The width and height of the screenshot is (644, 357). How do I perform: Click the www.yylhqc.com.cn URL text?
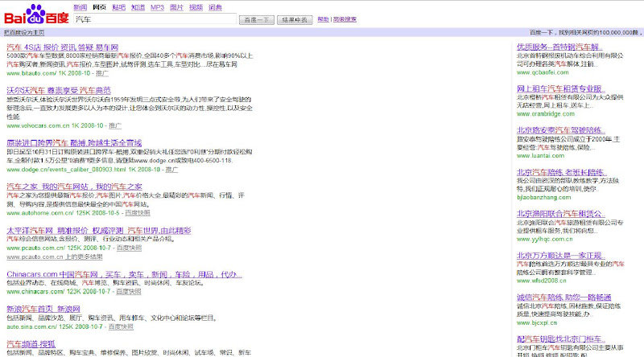coord(545,240)
